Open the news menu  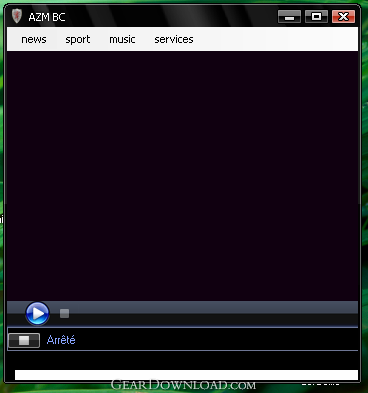34,39
